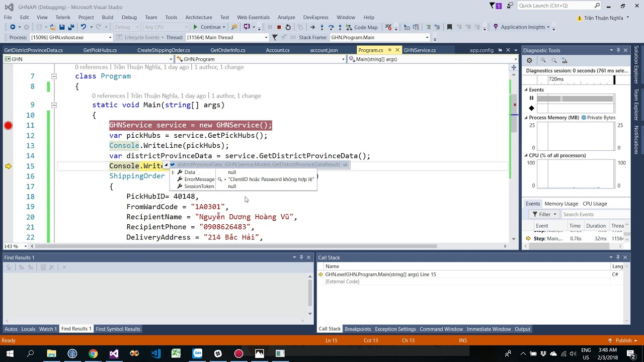Zoom out on the diagnostics timeline

click(554, 60)
